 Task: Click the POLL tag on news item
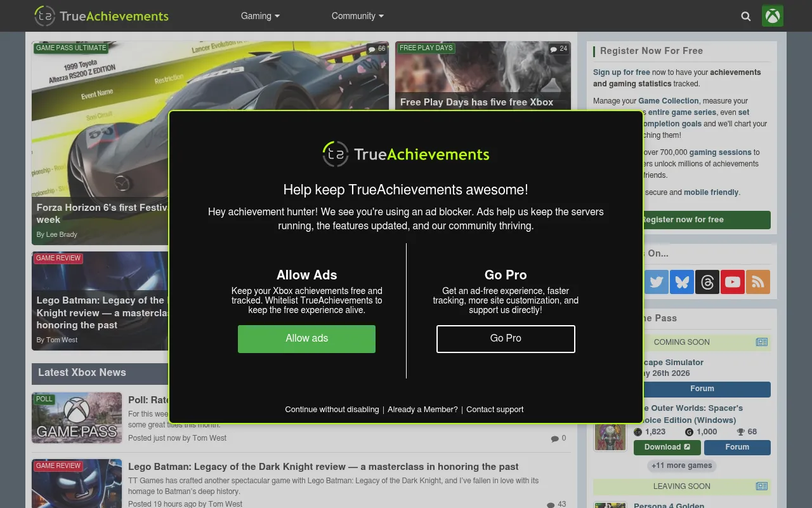44,399
